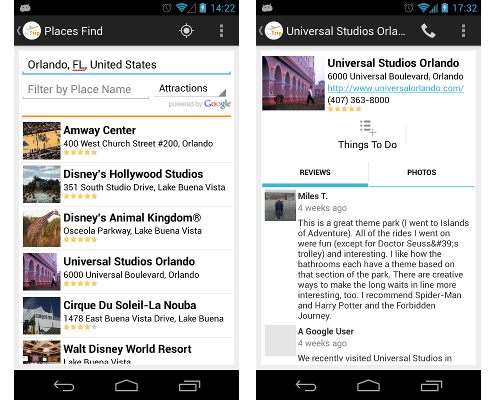This screenshot has width=500, height=400.
Task: Tap the star rating under Amway Center
Action: 80,152
